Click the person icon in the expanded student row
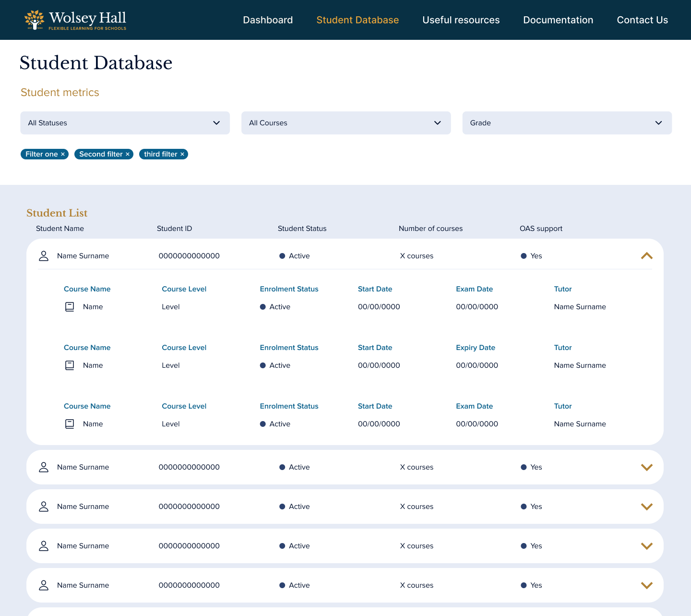Image resolution: width=691 pixels, height=616 pixels. point(44,256)
